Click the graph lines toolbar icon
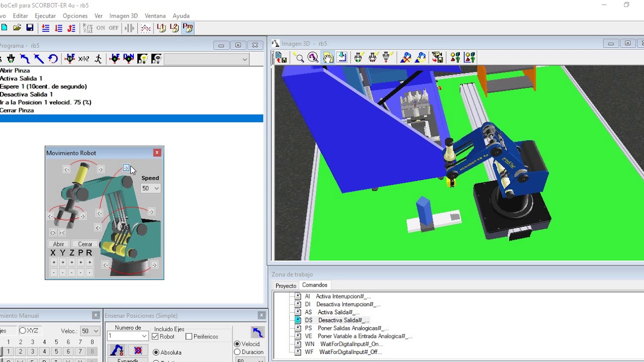 pyautogui.click(x=145, y=28)
